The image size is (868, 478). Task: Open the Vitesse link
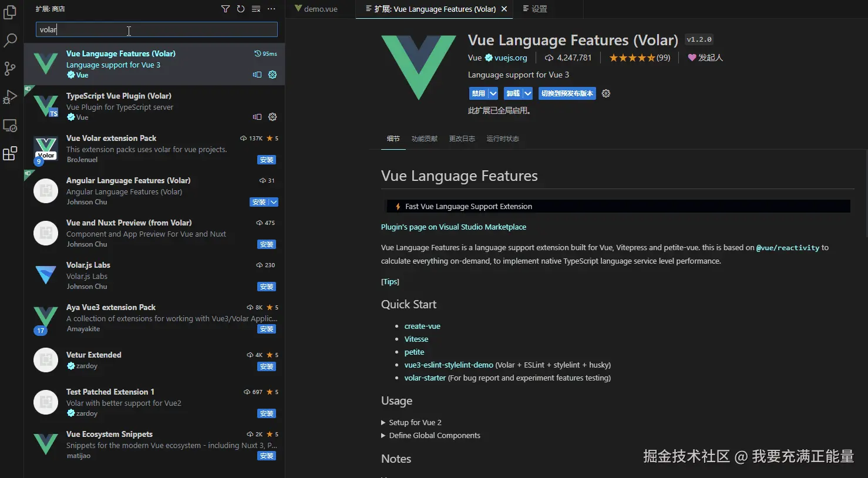tap(416, 339)
